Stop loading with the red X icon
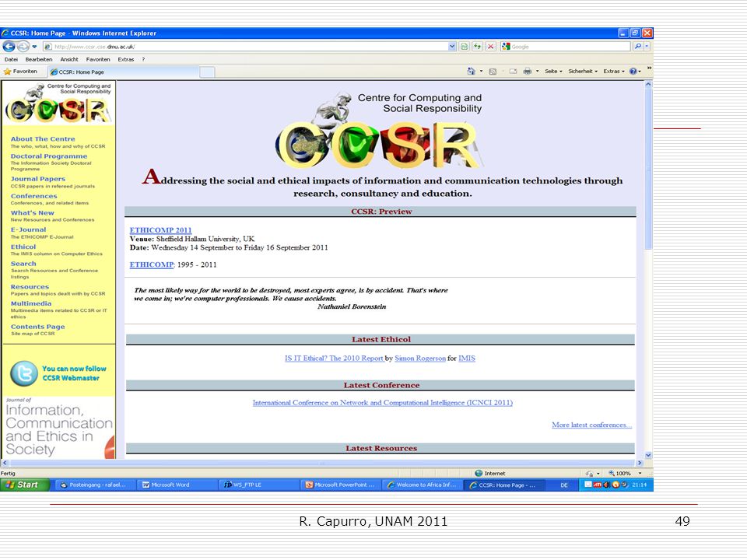Viewport: 747px width, 560px height. (491, 47)
